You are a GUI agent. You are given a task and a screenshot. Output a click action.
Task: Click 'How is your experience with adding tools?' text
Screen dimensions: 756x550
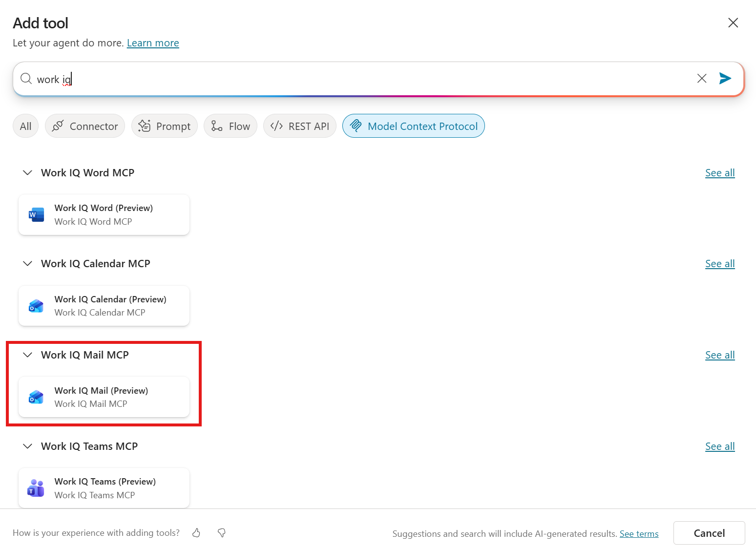96,533
